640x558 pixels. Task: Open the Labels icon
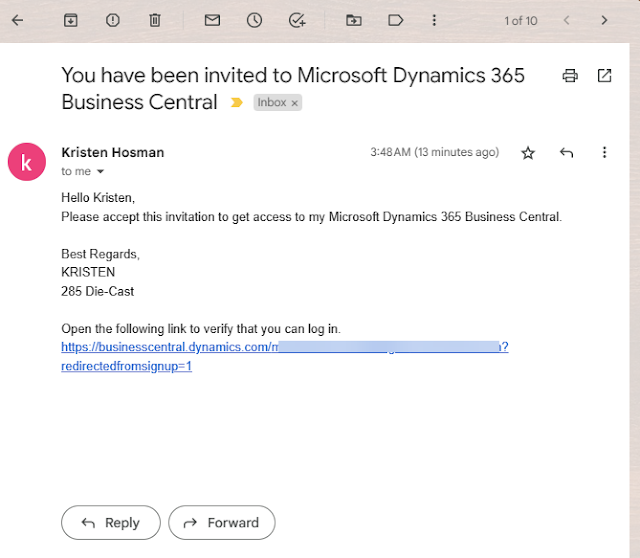tap(395, 20)
